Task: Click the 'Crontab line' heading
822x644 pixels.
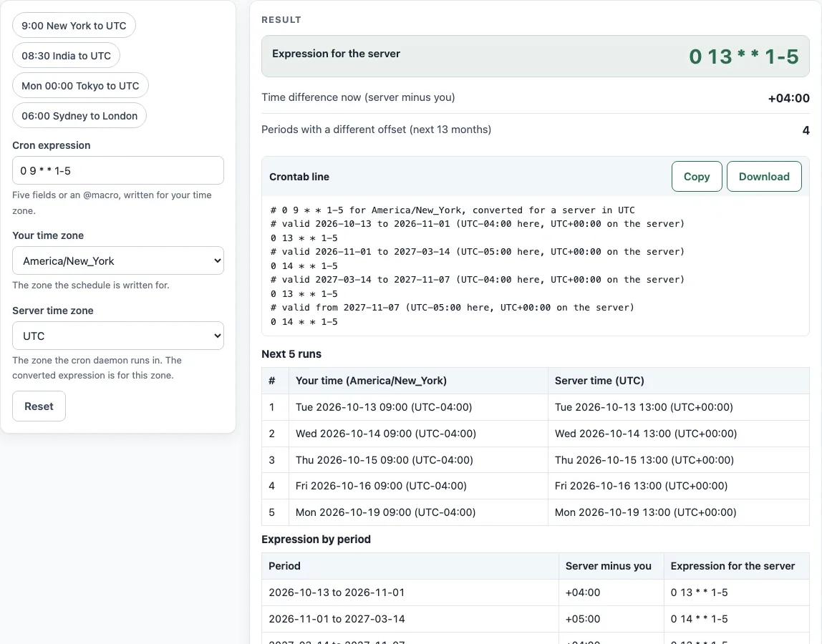Action: 299,177
